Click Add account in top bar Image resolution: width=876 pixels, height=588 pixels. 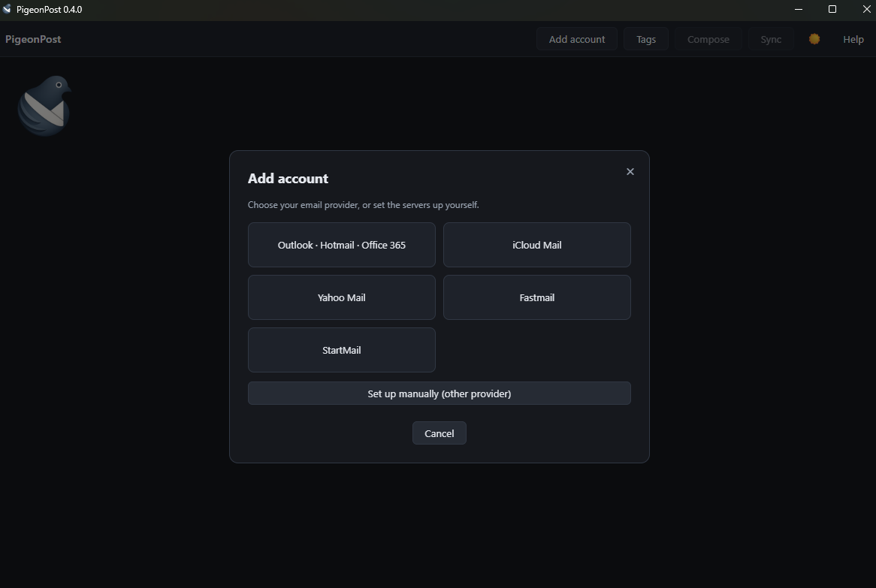(x=576, y=39)
